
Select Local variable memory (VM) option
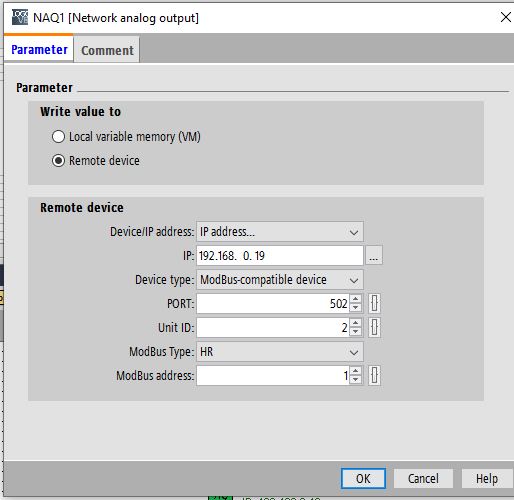click(x=58, y=137)
